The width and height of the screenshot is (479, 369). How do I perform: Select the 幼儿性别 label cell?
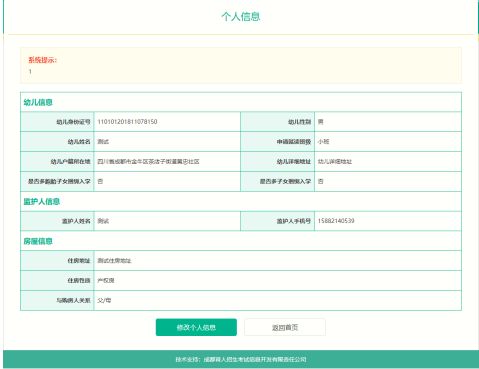278,122
